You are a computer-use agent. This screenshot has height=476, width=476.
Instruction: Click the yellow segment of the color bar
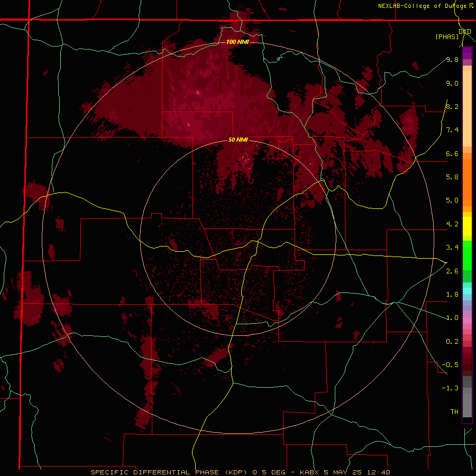pyautogui.click(x=467, y=226)
